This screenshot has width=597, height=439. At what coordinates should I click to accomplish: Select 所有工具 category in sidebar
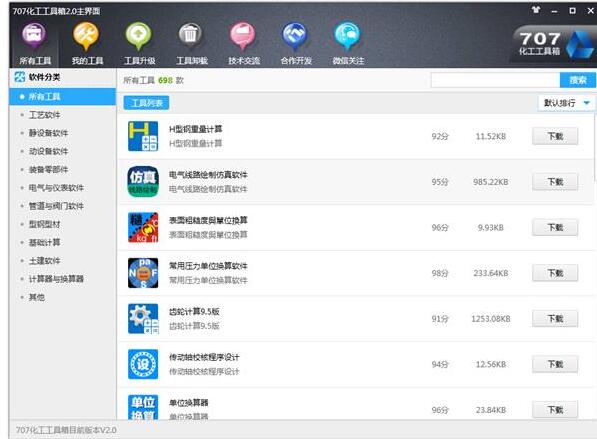pos(62,97)
